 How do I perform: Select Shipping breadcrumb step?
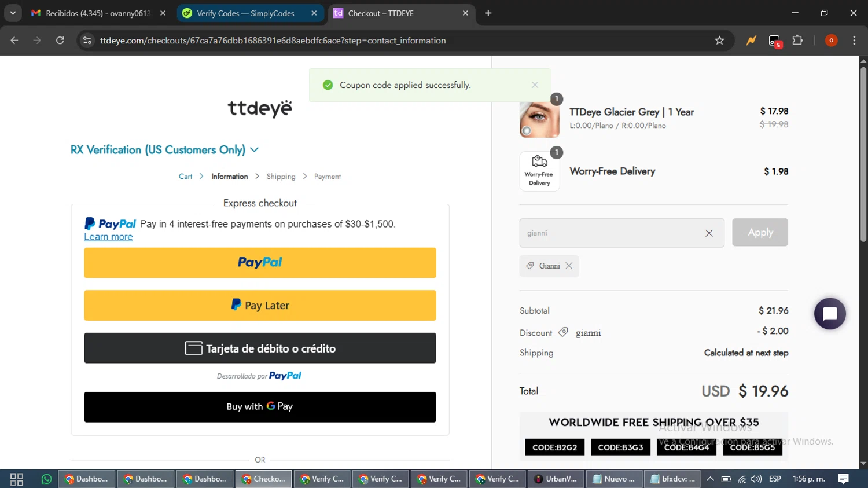coord(281,177)
